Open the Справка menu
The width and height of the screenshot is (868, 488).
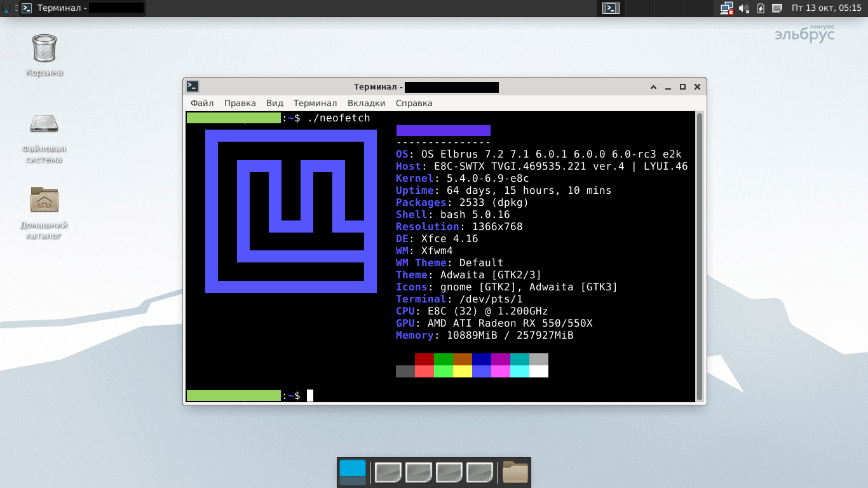pyautogui.click(x=414, y=103)
